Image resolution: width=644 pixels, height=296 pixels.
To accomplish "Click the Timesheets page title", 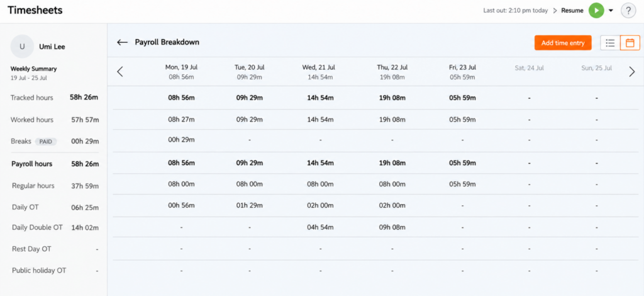I will [x=35, y=10].
